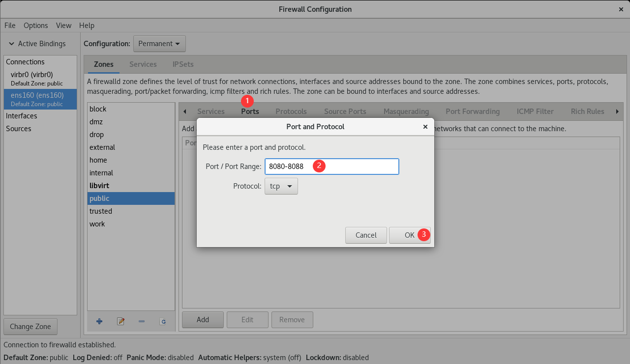Image resolution: width=630 pixels, height=364 pixels.
Task: Open the View menu
Action: pos(63,26)
